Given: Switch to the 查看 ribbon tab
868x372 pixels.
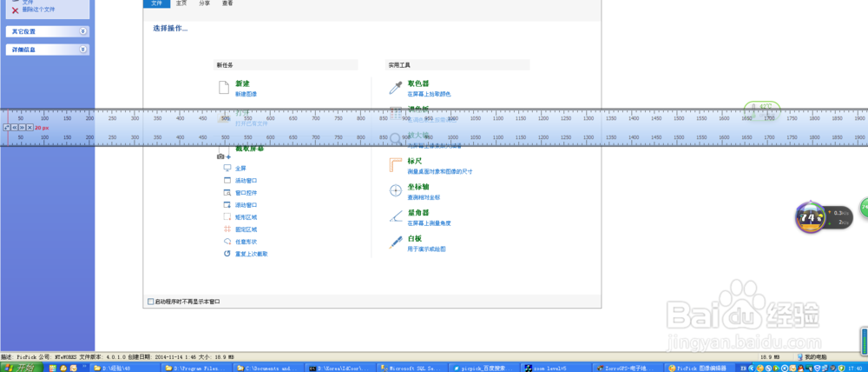Looking at the screenshot, I should pos(227,3).
